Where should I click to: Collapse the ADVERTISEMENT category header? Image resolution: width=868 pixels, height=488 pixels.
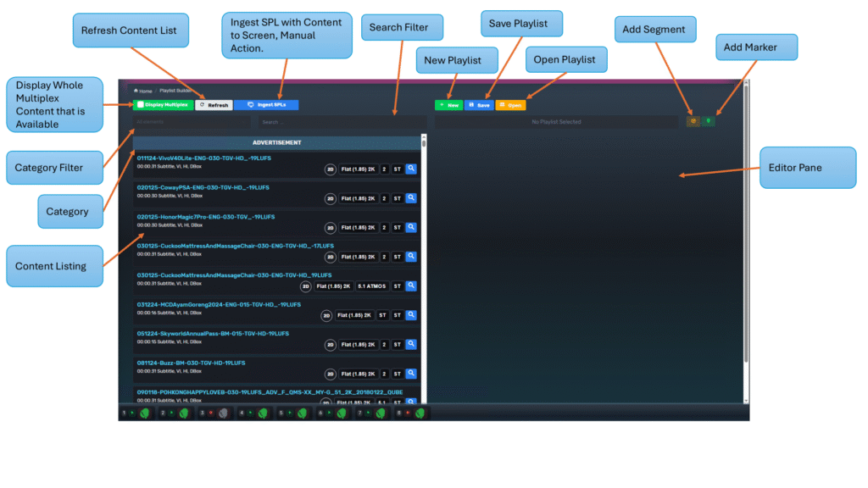pos(276,142)
